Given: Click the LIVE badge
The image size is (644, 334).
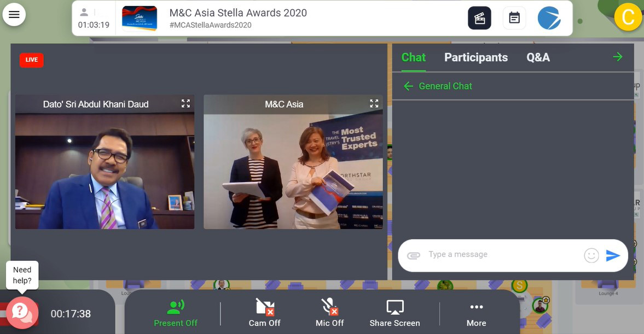Looking at the screenshot, I should click(32, 60).
